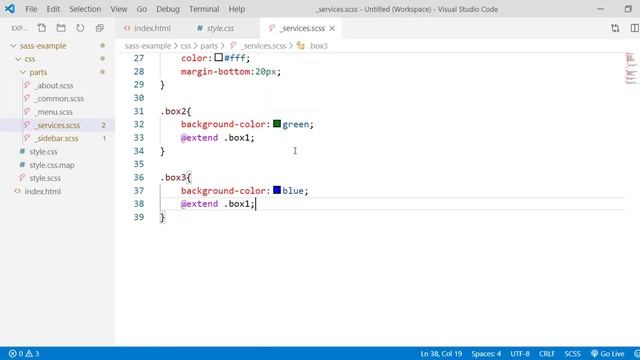Click the New Folder icon in the explorer
The height and width of the screenshot is (360, 640).
coord(61,28)
